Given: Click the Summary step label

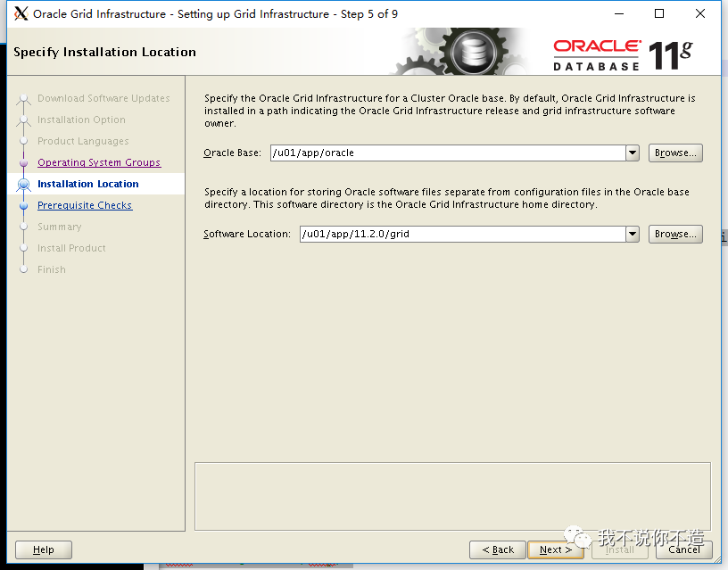Looking at the screenshot, I should coord(60,227).
